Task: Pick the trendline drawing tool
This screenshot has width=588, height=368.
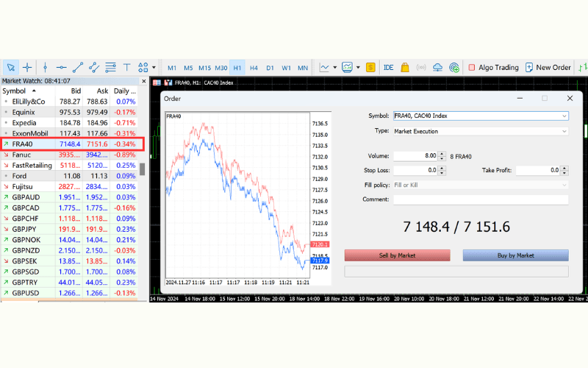Action: [78, 67]
